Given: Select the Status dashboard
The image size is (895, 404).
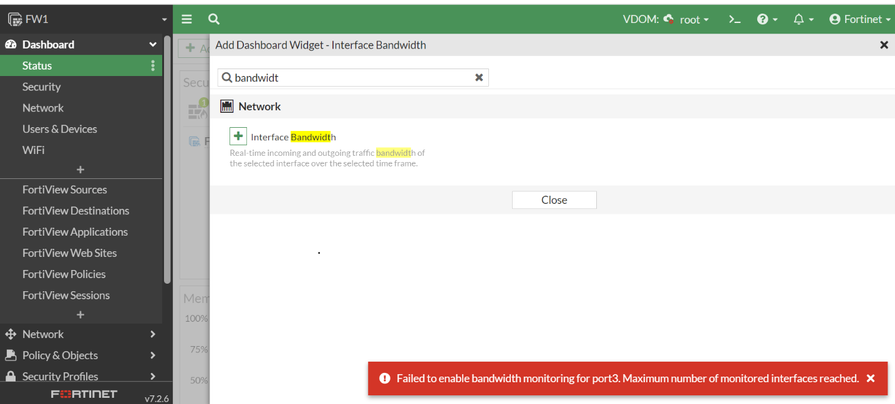Looking at the screenshot, I should pos(81,66).
